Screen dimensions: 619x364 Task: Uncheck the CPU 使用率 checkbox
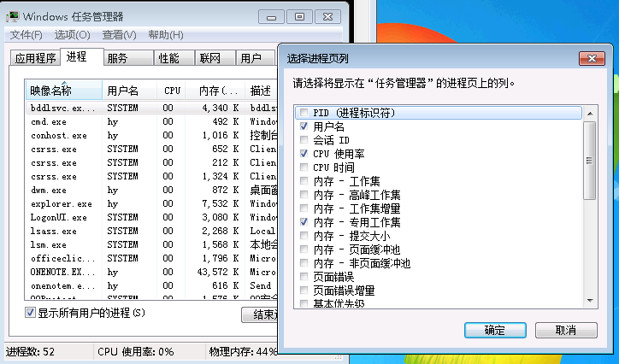304,154
